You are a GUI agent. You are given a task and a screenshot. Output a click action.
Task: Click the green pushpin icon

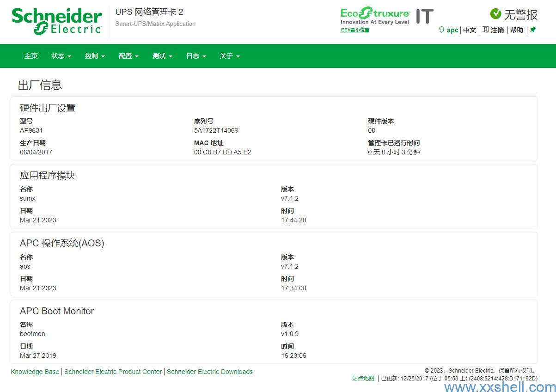[x=533, y=30]
